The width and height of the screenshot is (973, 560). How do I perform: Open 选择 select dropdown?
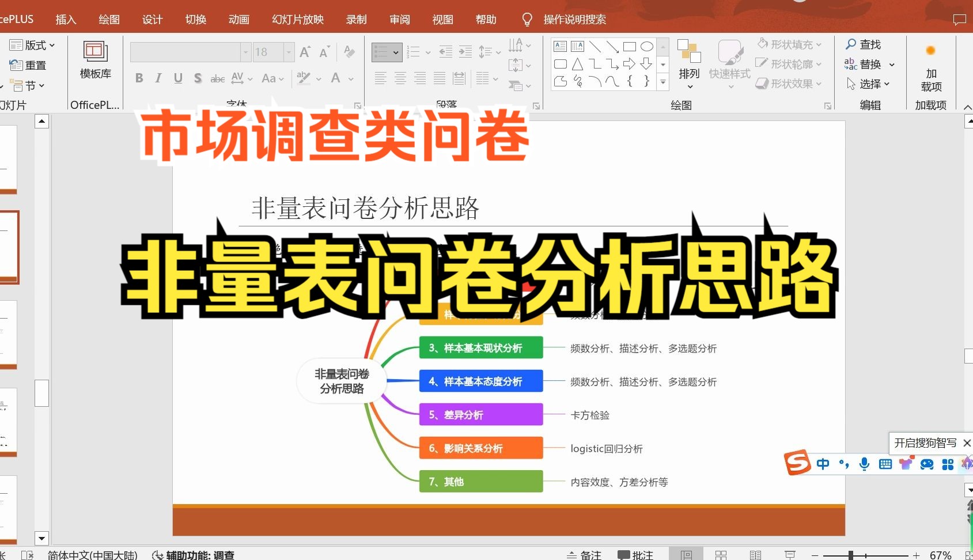(869, 84)
